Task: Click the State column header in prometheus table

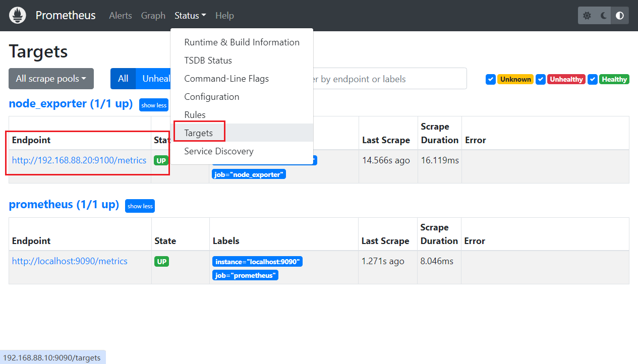Action: [165, 241]
